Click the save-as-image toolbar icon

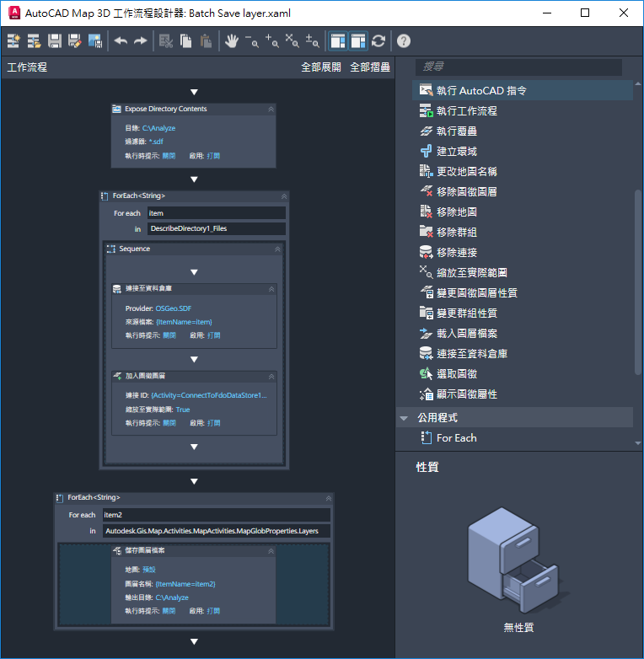pyautogui.click(x=95, y=40)
